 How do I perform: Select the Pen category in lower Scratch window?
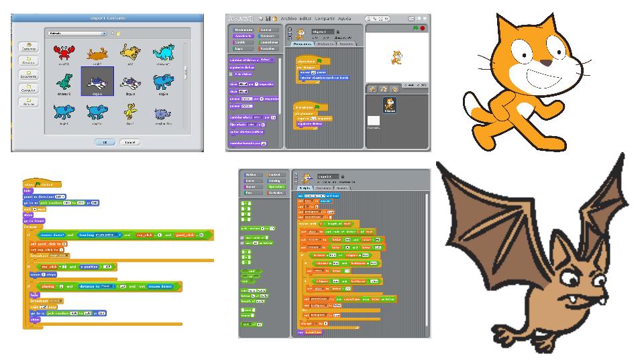[254, 193]
